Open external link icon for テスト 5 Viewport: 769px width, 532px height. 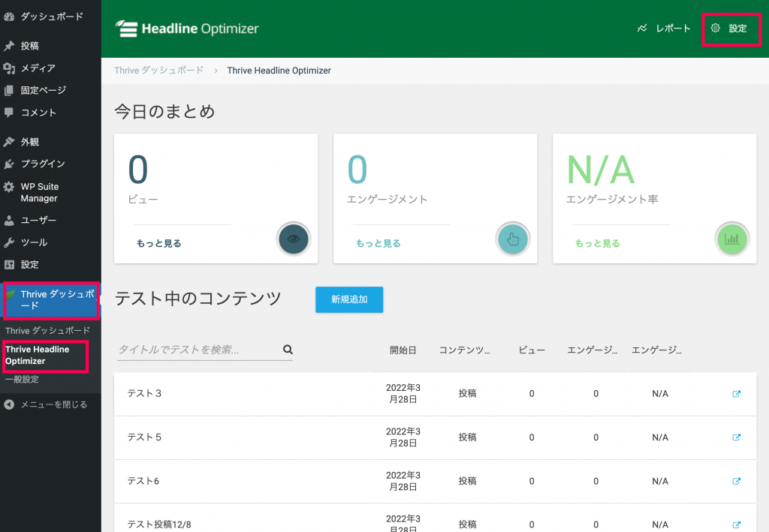pos(736,437)
